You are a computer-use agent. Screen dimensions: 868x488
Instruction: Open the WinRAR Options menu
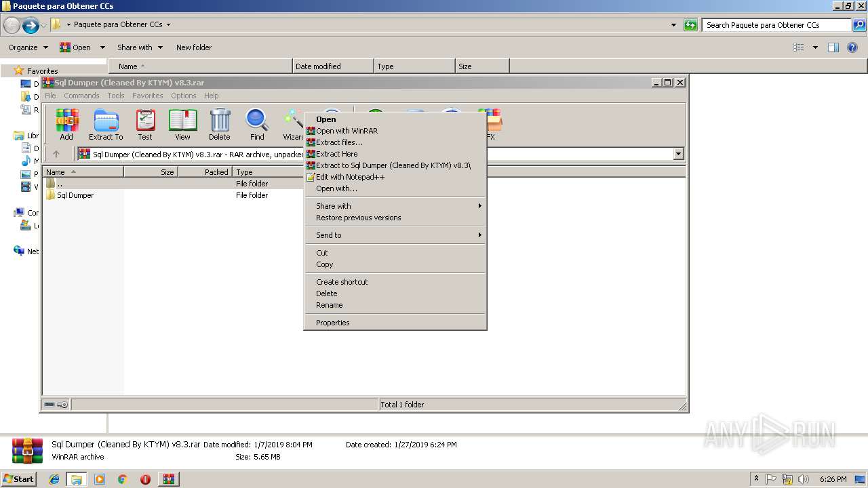pyautogui.click(x=184, y=96)
